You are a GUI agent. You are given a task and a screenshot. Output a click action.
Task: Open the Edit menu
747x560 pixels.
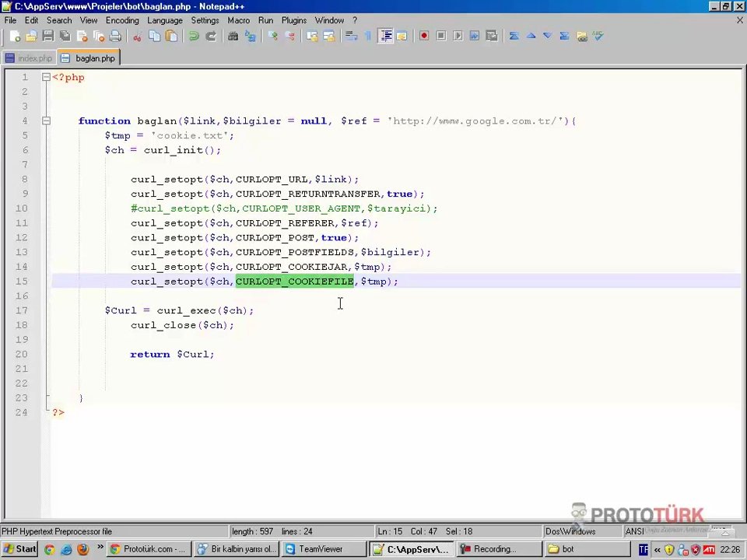31,20
